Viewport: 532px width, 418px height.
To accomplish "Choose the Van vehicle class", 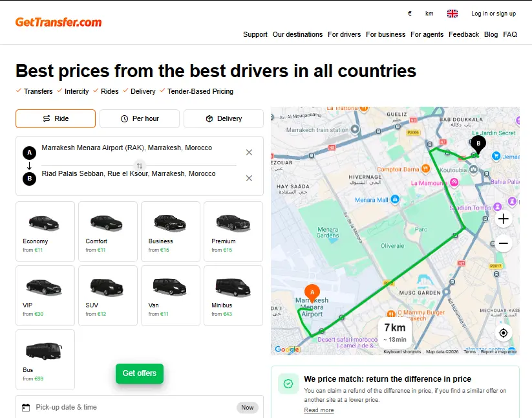I will [171, 296].
